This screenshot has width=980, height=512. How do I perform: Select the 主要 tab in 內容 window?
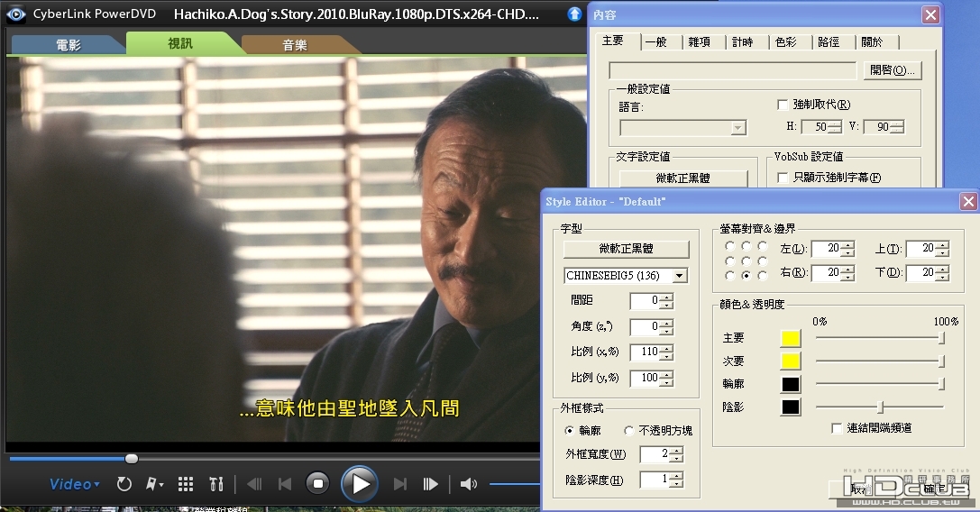[x=613, y=41]
